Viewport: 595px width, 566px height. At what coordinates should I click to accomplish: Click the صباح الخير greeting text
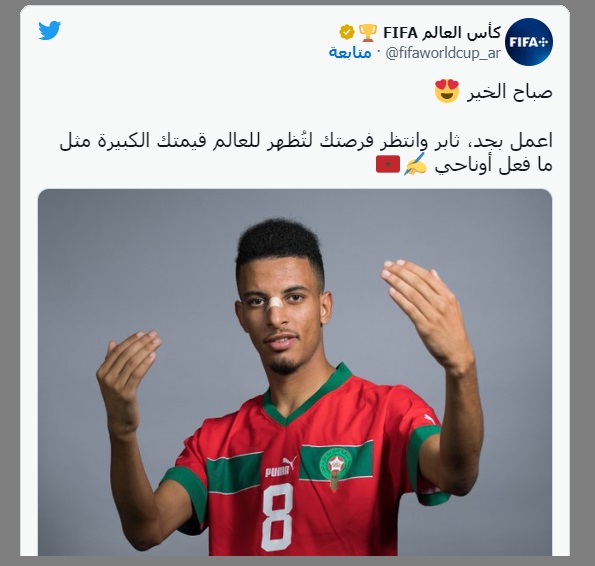509,92
